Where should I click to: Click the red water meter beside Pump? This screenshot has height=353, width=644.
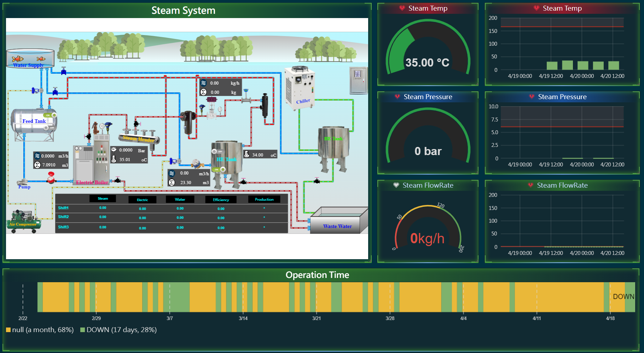point(51,178)
